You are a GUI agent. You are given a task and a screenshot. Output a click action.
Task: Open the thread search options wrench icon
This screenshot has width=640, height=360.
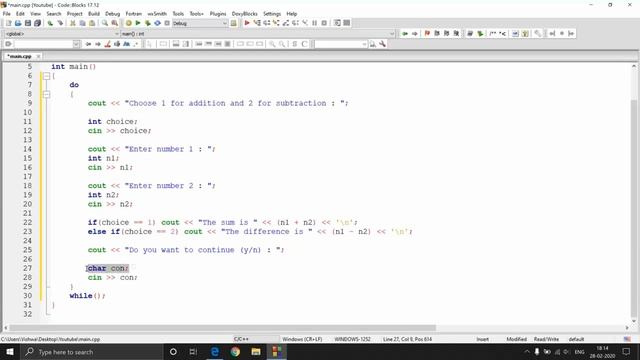(x=382, y=44)
